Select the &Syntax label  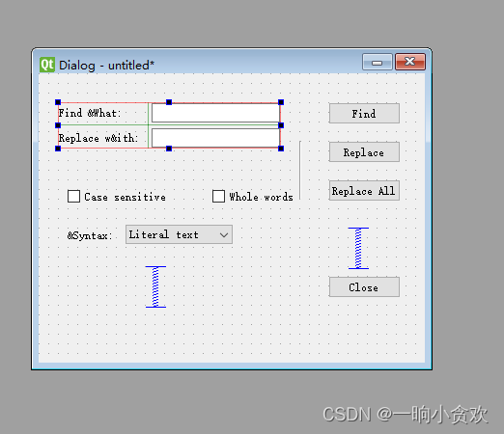coord(90,235)
